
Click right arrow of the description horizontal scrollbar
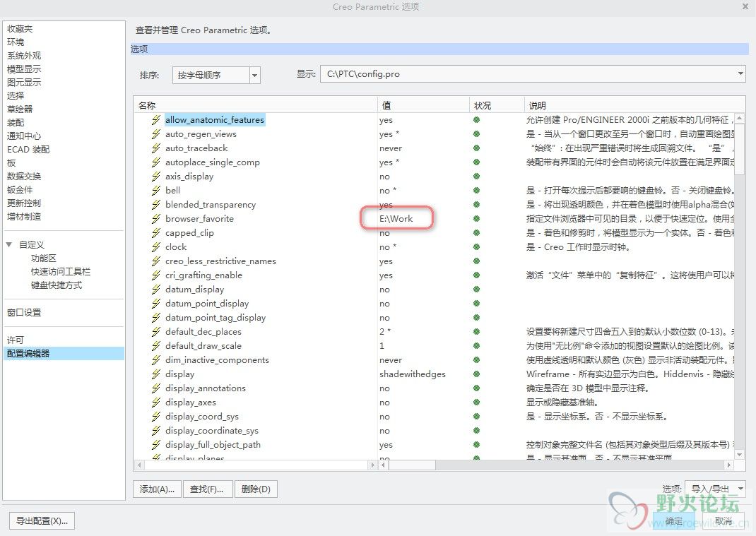[x=729, y=465]
